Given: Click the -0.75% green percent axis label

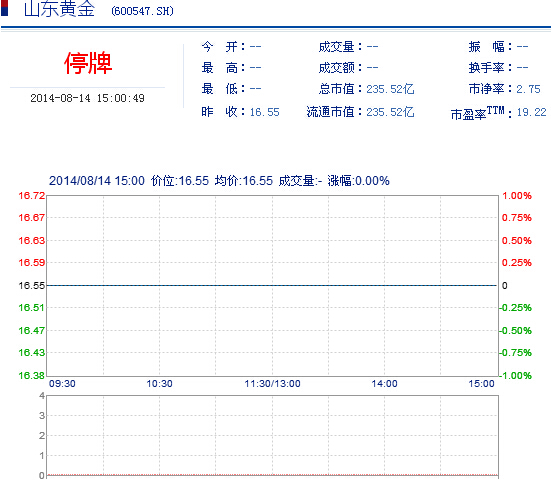Looking at the screenshot, I should pos(516,353).
